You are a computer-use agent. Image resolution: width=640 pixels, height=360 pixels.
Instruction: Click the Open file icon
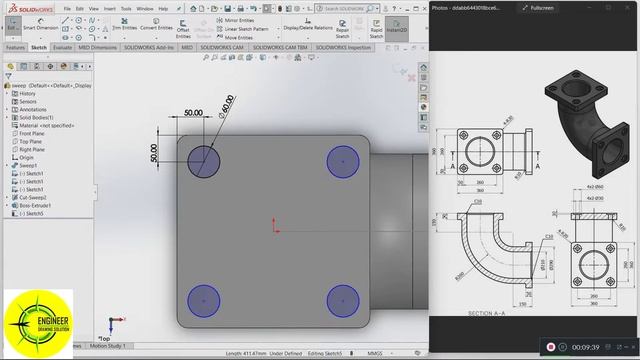214,9
